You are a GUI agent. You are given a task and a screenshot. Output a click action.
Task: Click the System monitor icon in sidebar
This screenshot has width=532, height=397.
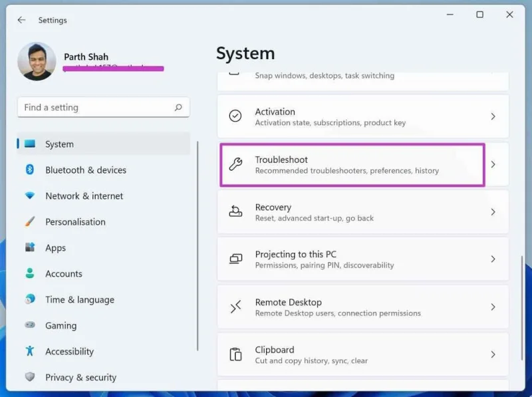coord(30,144)
